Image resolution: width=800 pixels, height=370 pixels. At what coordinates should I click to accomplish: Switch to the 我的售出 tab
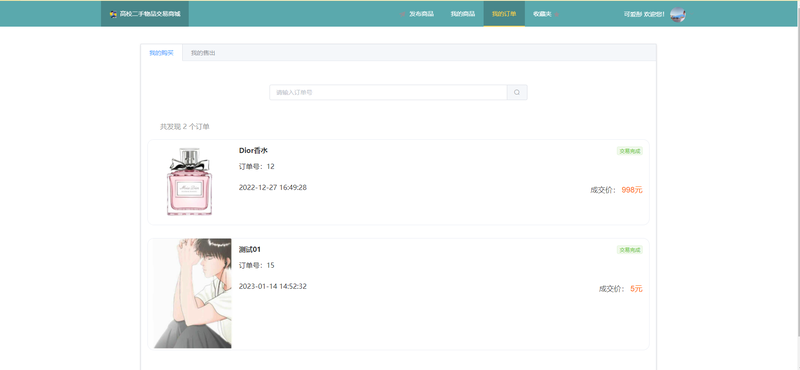pos(203,53)
